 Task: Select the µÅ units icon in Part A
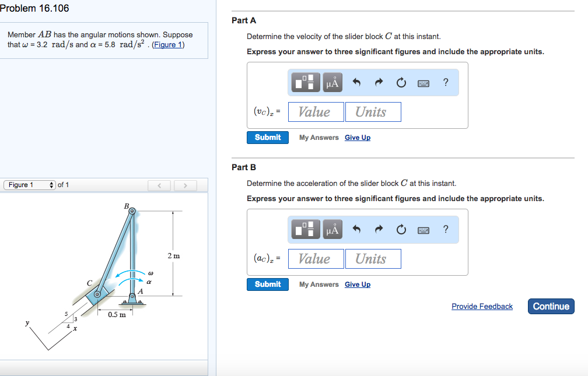(x=332, y=82)
